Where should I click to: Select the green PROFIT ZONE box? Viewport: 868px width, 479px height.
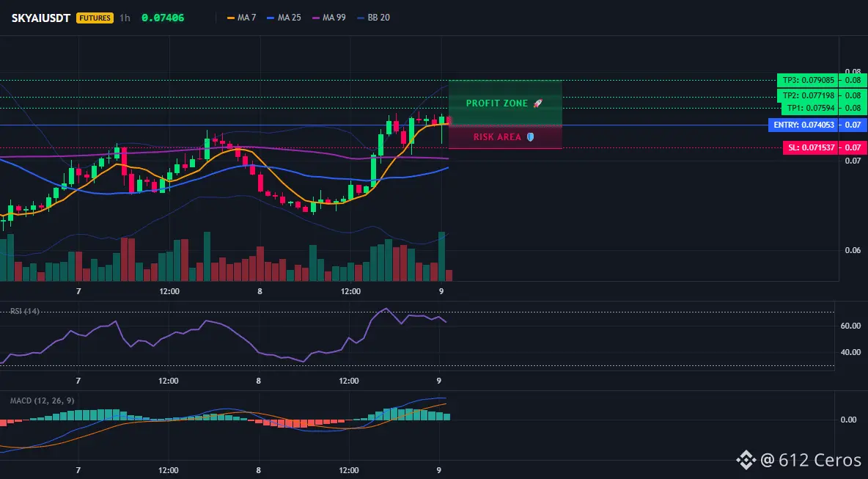pos(505,103)
